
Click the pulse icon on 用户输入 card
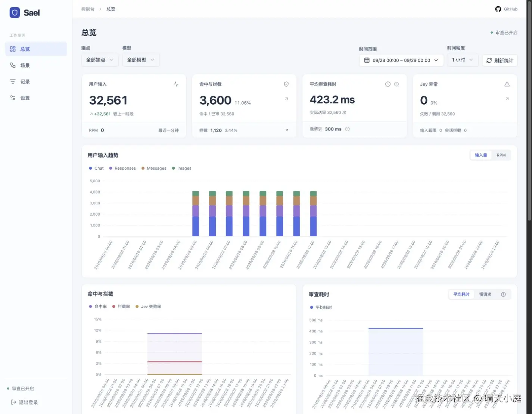(x=176, y=84)
